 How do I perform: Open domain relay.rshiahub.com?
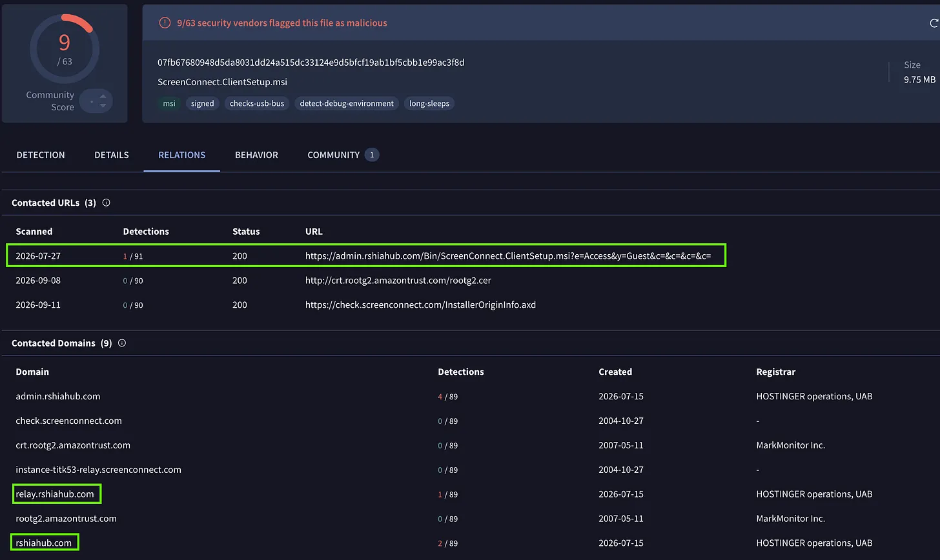click(55, 494)
